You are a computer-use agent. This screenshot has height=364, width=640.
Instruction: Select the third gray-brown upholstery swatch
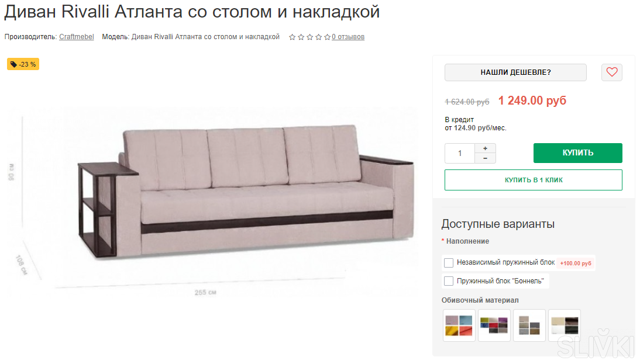click(x=529, y=325)
